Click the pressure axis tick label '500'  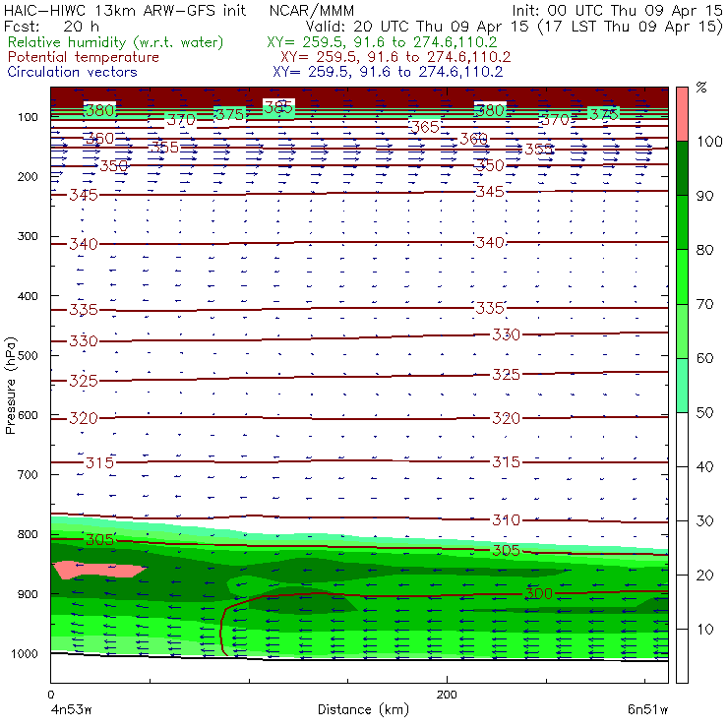(x=28, y=356)
